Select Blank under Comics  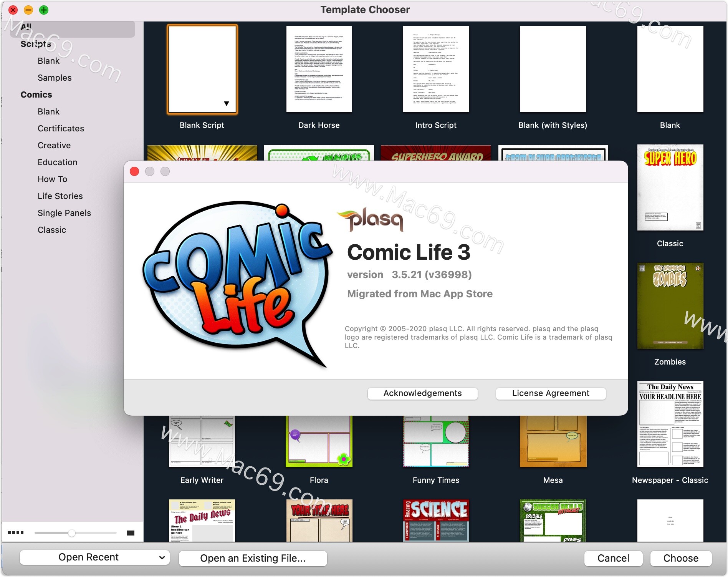click(x=48, y=111)
